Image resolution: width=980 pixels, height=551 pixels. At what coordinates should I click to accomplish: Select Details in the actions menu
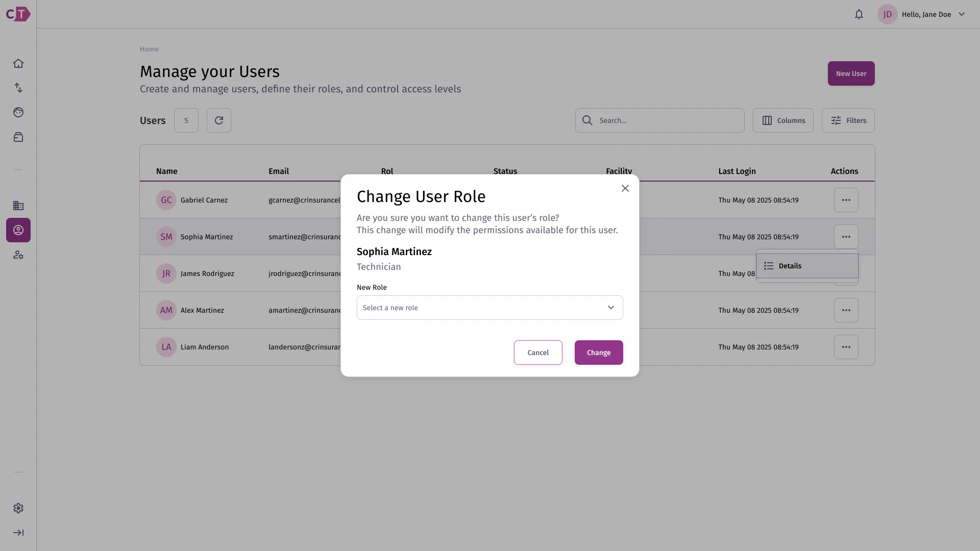(x=807, y=266)
